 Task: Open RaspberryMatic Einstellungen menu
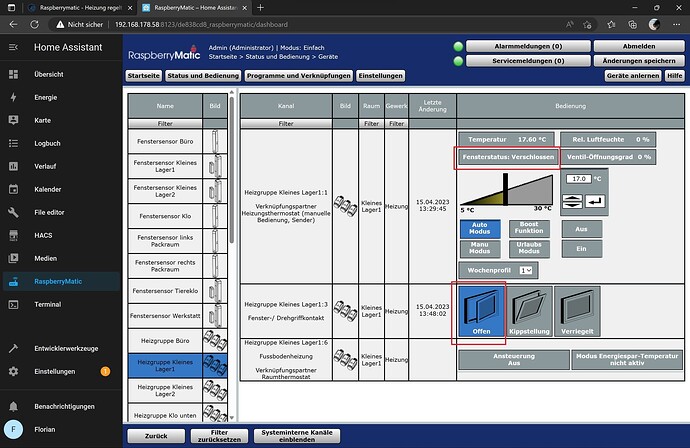coord(380,76)
